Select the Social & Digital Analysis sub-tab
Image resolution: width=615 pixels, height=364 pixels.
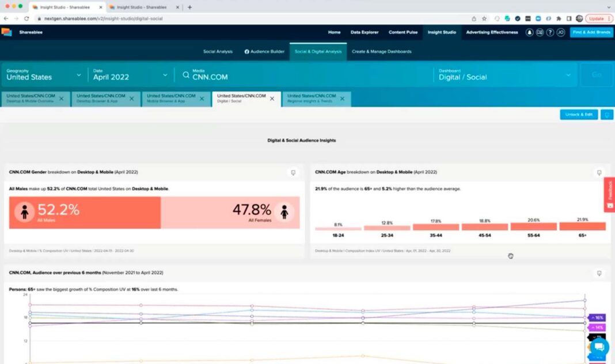318,51
